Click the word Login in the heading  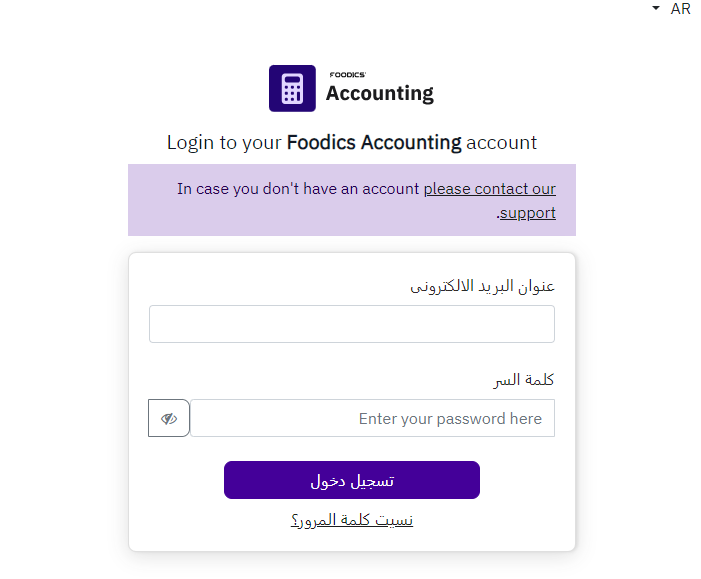tap(190, 142)
